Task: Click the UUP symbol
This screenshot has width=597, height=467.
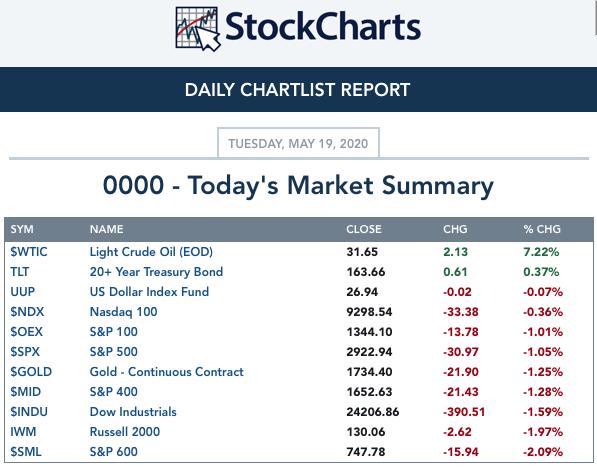Action: pos(22,292)
